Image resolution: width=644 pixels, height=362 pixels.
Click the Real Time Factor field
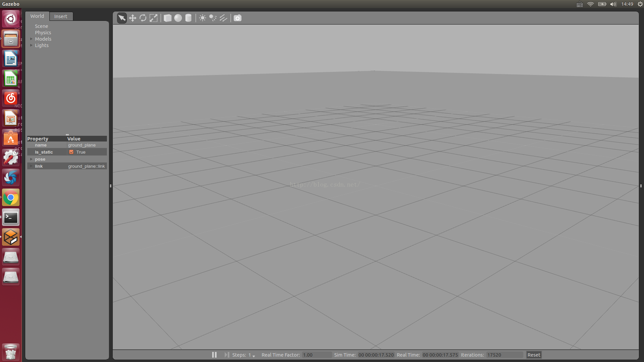(x=317, y=355)
